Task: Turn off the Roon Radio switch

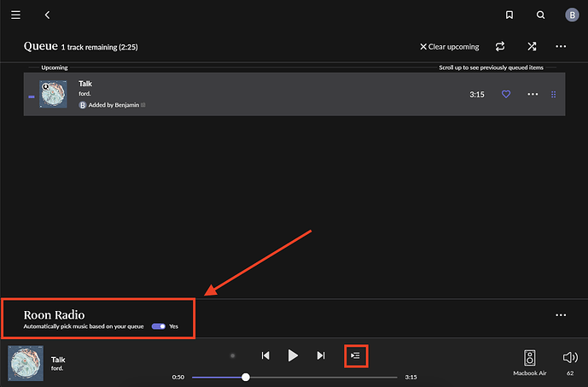Action: click(158, 326)
